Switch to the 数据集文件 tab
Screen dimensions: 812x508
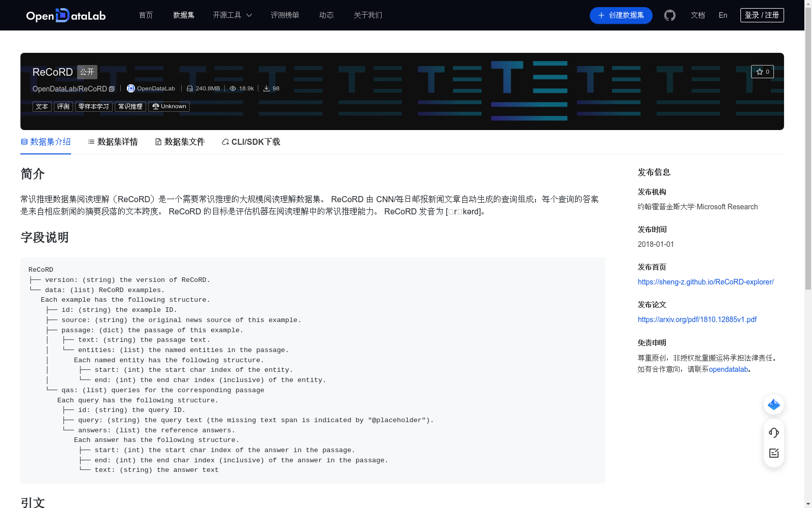click(180, 142)
